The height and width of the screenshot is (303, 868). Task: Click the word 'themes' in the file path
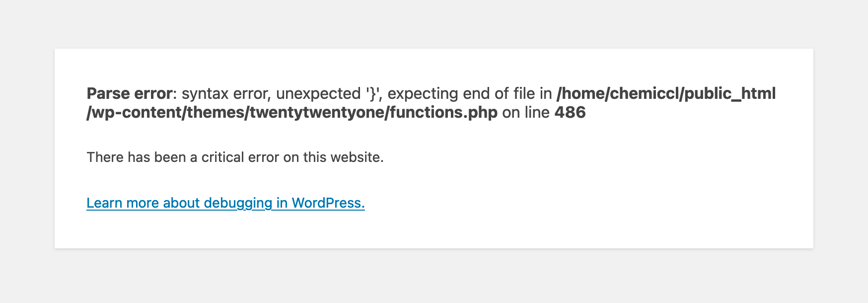point(216,112)
